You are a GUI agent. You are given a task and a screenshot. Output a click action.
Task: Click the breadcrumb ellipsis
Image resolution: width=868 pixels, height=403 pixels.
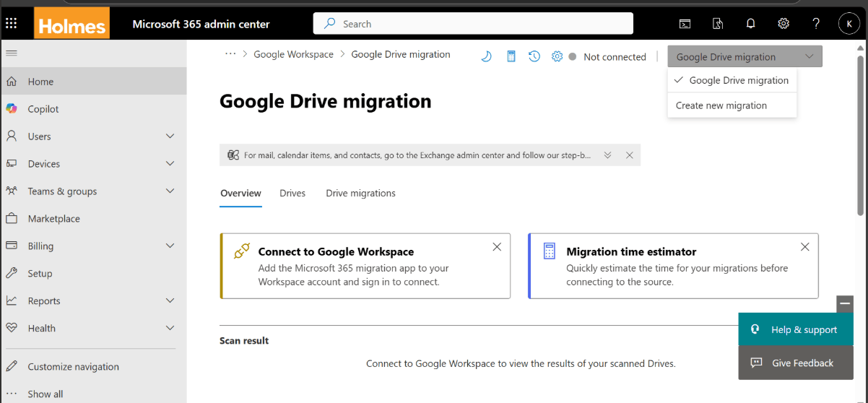pyautogui.click(x=230, y=54)
